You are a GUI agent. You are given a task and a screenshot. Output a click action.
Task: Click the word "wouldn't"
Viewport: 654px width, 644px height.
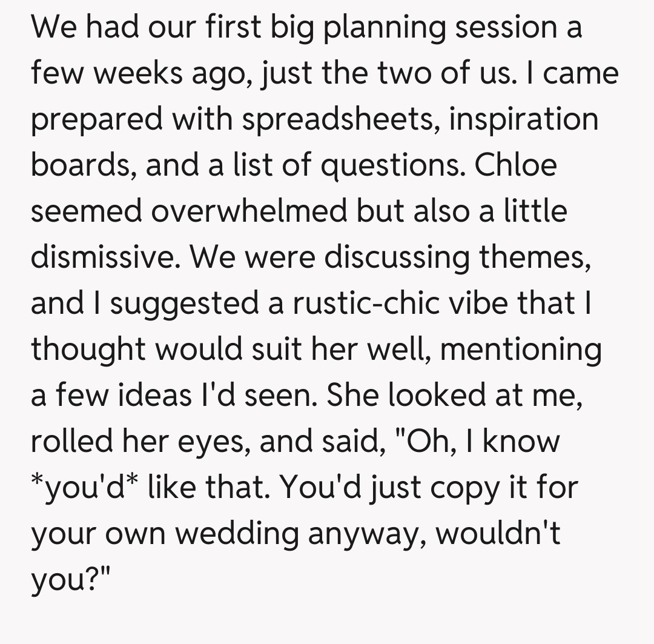click(x=497, y=533)
